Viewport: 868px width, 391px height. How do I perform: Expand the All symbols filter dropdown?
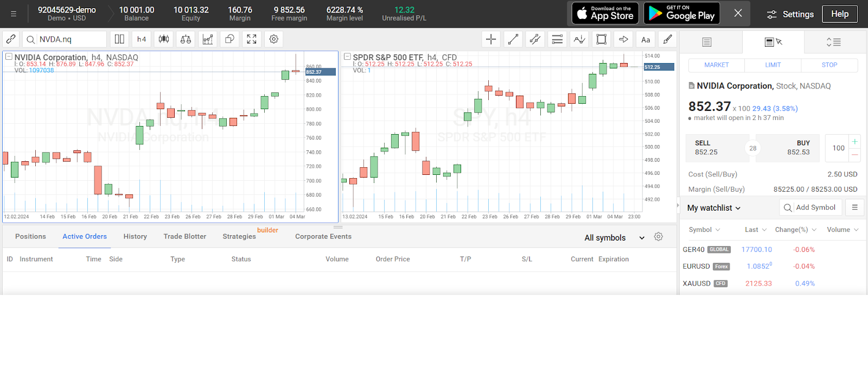tap(615, 238)
